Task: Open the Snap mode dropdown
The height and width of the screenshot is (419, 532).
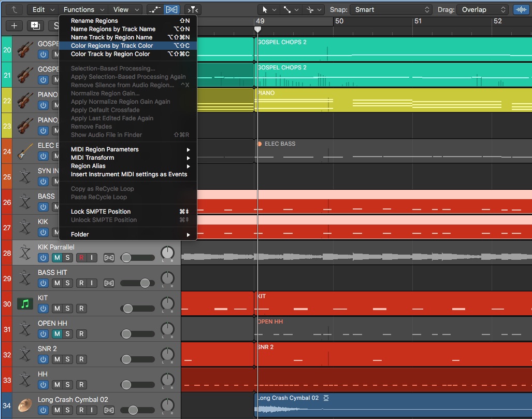Action: point(391,9)
